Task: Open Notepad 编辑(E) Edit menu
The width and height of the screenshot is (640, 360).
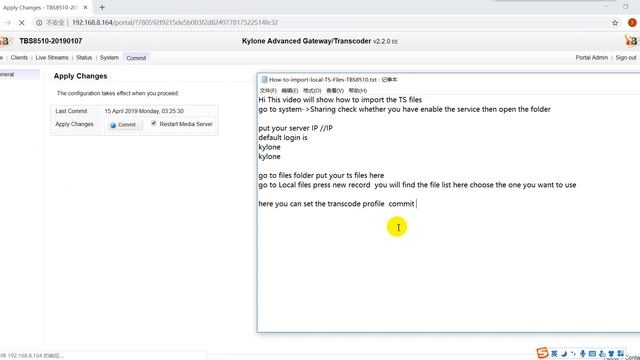Action: click(289, 91)
